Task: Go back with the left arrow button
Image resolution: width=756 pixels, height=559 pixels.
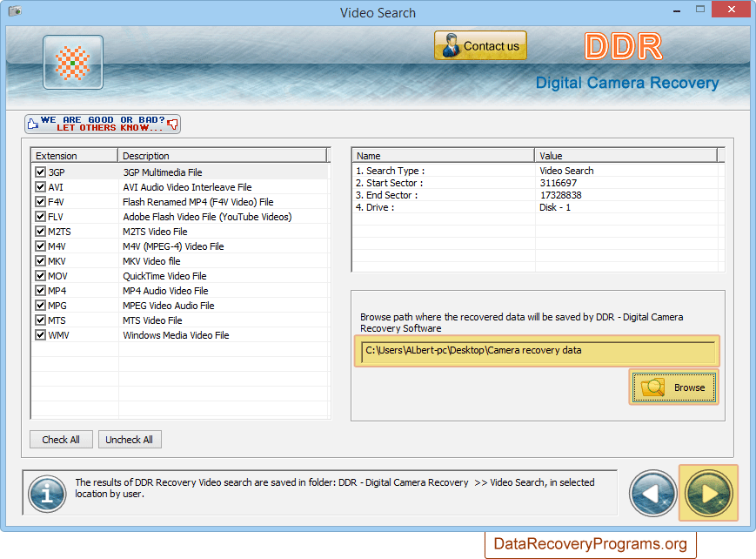Action: 652,493
